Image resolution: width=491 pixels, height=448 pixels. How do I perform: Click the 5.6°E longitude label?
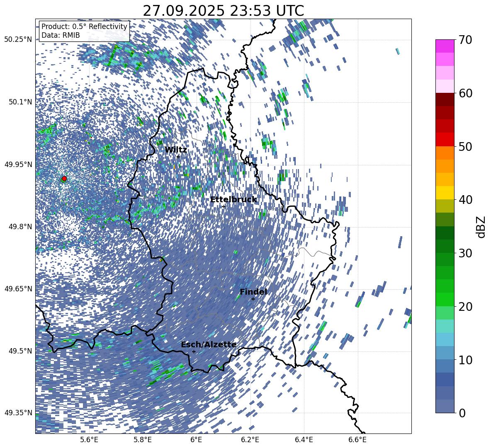click(89, 440)
